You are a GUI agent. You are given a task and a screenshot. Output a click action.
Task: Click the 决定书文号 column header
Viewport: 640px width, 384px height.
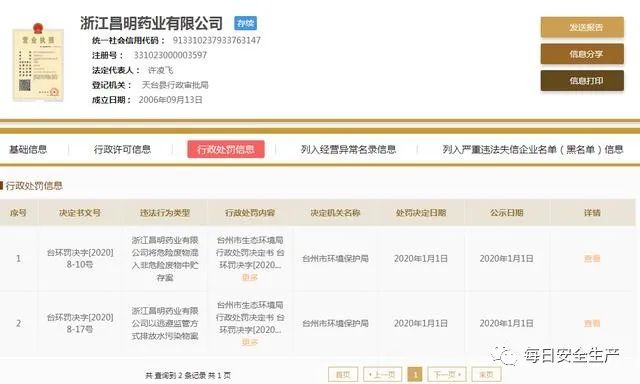[80, 213]
